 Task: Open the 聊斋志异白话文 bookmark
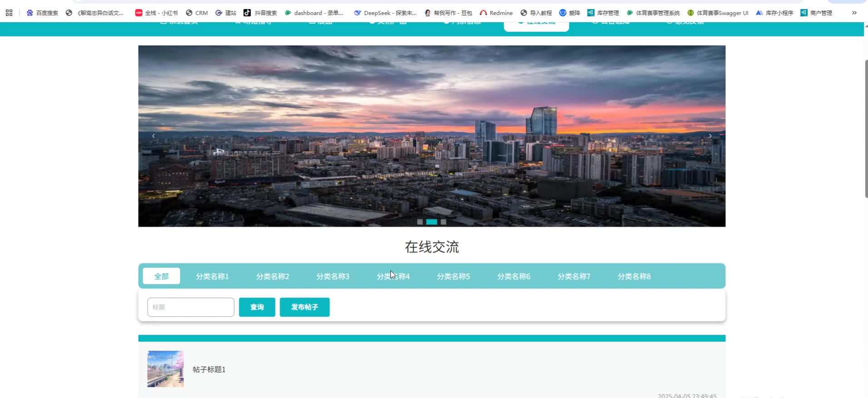[x=95, y=13]
